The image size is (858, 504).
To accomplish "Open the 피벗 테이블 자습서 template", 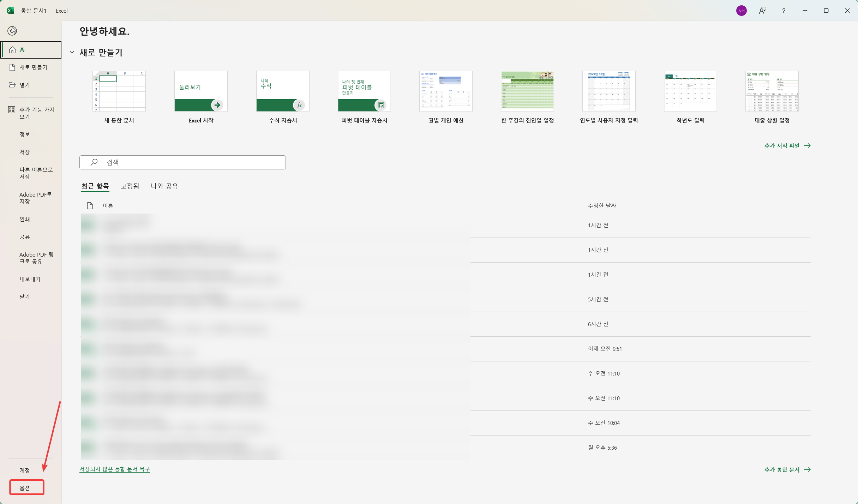I will (x=364, y=91).
